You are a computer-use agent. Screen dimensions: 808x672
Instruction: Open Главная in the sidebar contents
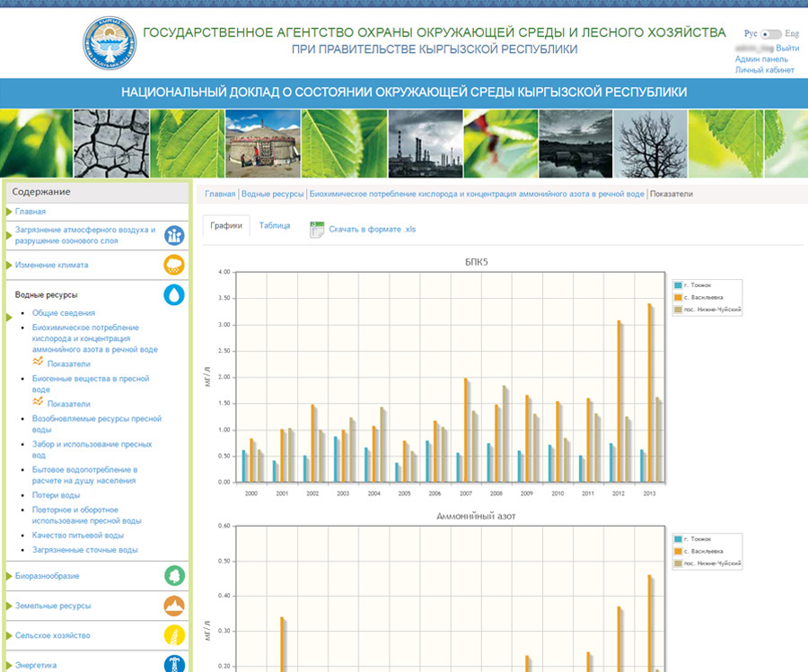[x=31, y=212]
